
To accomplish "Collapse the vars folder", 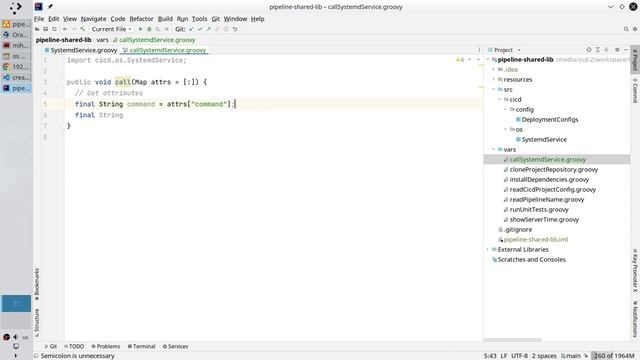I will (x=494, y=149).
